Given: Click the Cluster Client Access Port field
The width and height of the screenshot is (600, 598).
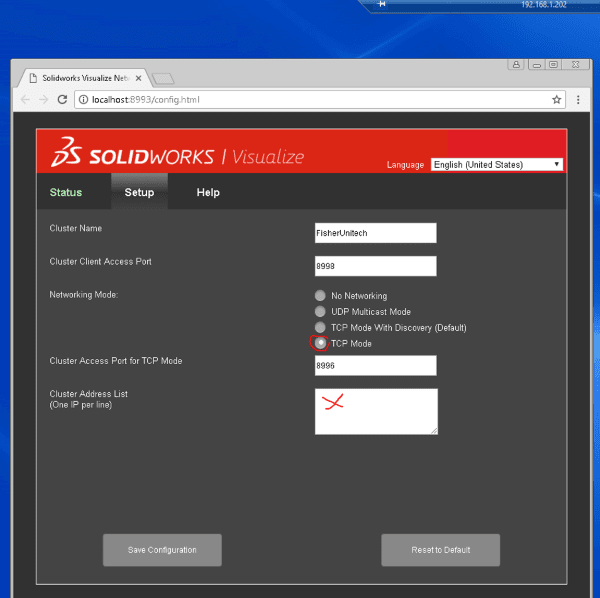Looking at the screenshot, I should [375, 266].
